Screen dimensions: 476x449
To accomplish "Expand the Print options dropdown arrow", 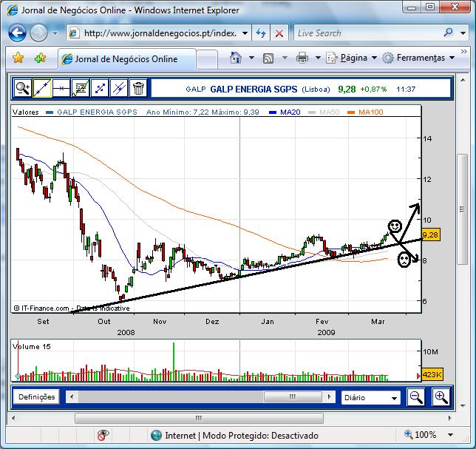I will tap(318, 58).
